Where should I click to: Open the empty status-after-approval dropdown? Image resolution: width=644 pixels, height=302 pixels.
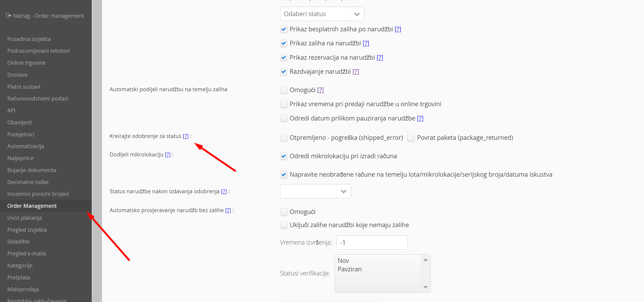point(315,191)
